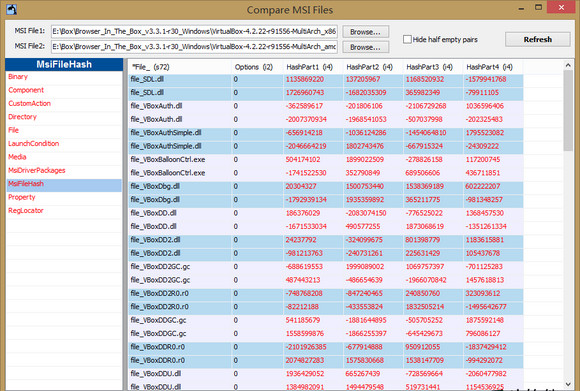Click the scrollbar up arrow
Image resolution: width=580 pixels, height=391 pixels.
pyautogui.click(x=568, y=65)
